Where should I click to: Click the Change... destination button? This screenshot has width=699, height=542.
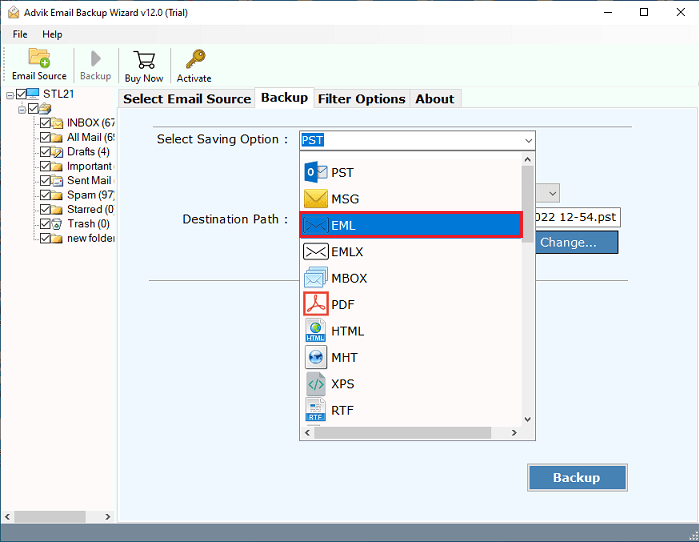[576, 242]
